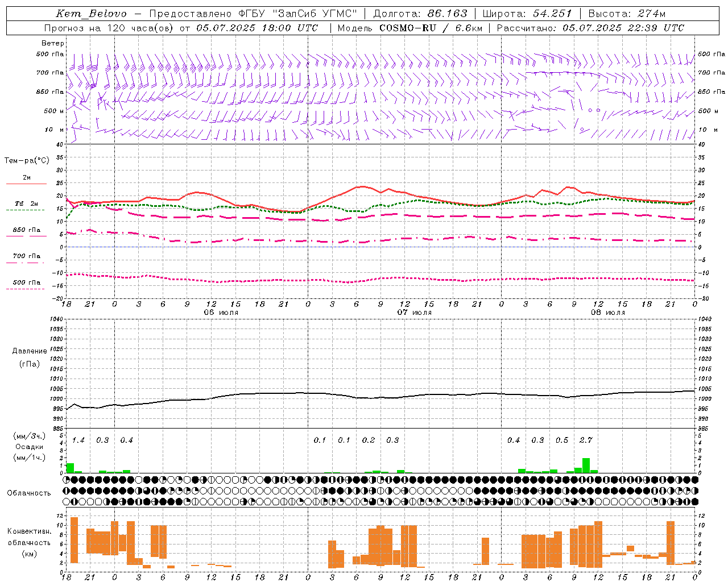Viewport: 728px width, 582px height.
Task: Click the 'Давление' pressure panel label
Action: (x=30, y=351)
